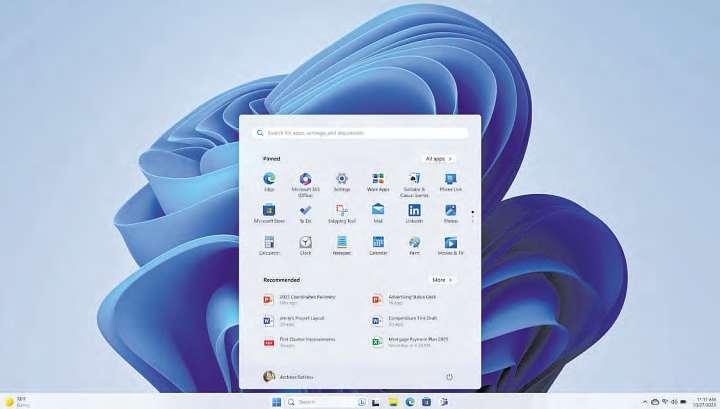
Task: Open Mortgage Payment Plan Excel file
Action: pyautogui.click(x=410, y=342)
